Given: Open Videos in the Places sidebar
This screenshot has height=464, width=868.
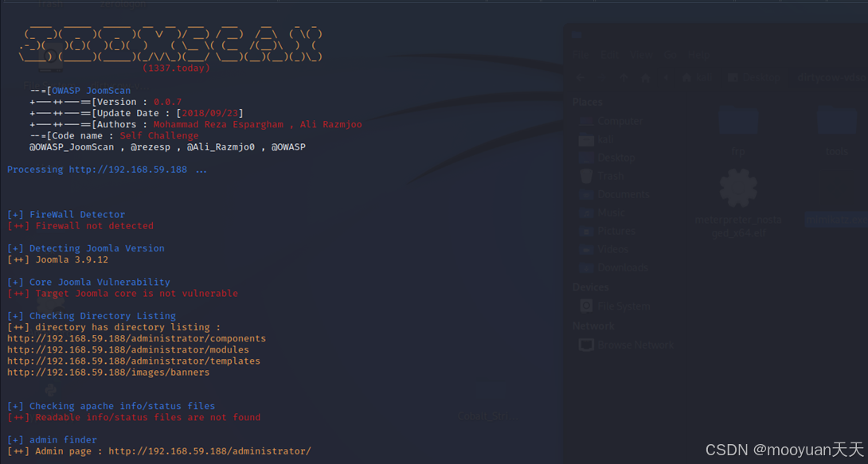Looking at the screenshot, I should coord(604,249).
